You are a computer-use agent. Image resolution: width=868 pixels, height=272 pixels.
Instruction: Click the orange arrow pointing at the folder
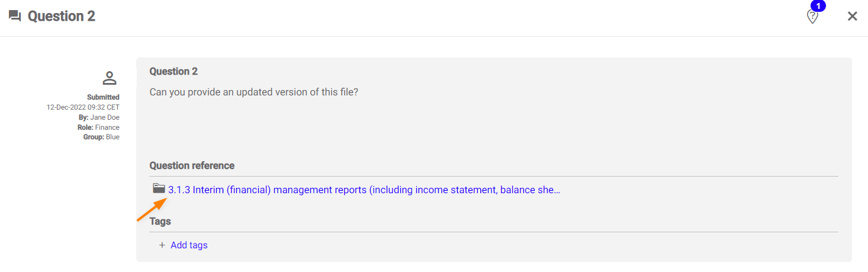click(x=150, y=210)
